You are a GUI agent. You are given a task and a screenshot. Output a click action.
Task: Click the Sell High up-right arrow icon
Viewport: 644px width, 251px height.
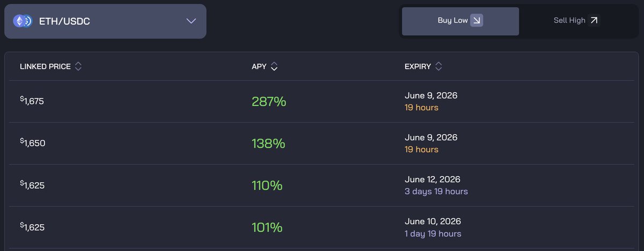coord(594,20)
